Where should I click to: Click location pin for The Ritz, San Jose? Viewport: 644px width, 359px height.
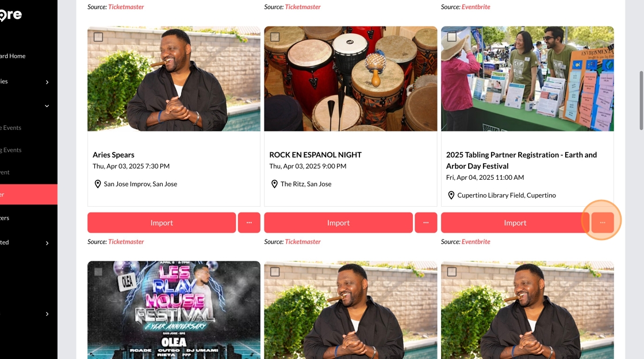pos(274,184)
